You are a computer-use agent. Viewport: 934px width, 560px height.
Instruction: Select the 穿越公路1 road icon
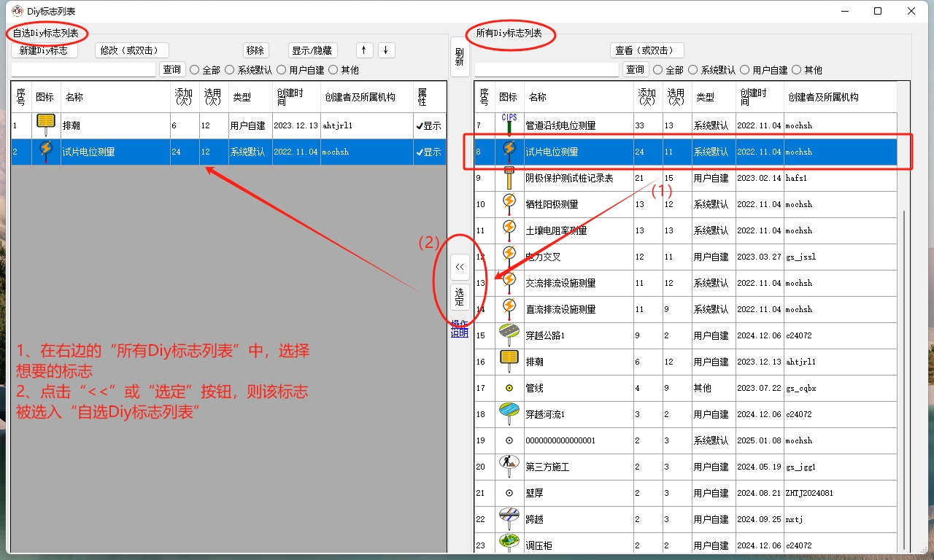tap(509, 335)
